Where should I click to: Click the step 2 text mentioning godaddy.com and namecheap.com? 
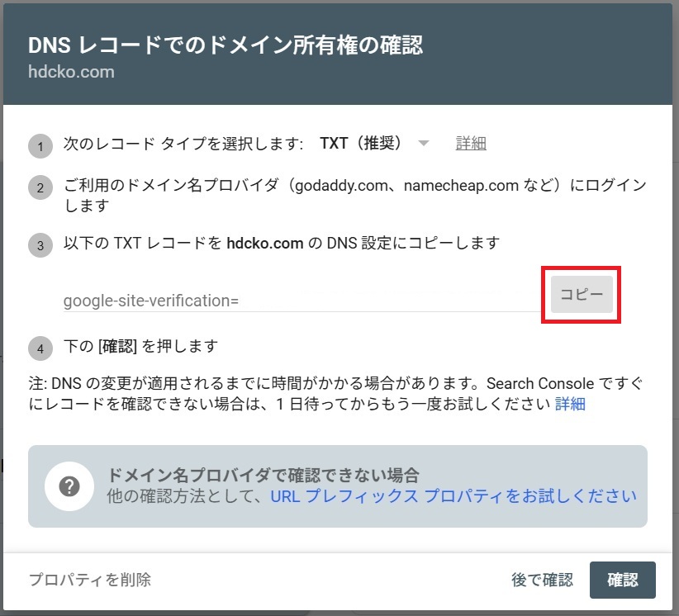(355, 195)
